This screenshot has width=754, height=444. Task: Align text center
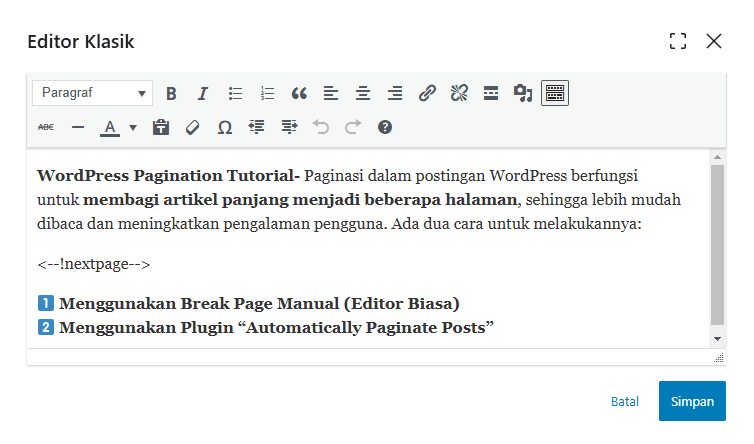[x=363, y=93]
